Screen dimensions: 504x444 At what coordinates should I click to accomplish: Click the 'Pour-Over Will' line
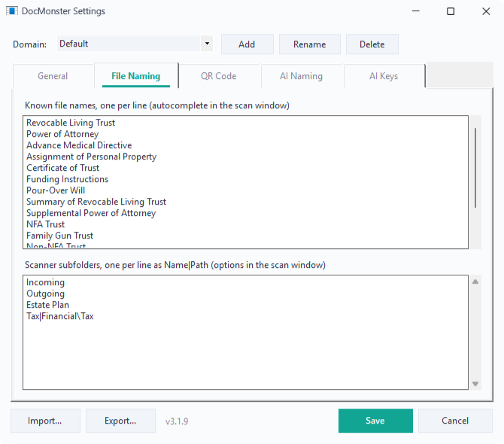point(56,190)
